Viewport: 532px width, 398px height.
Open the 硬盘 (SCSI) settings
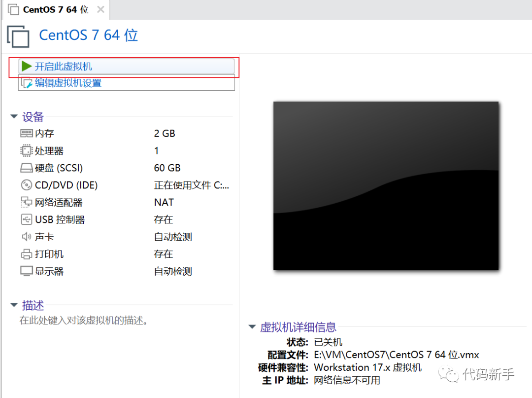(x=59, y=168)
